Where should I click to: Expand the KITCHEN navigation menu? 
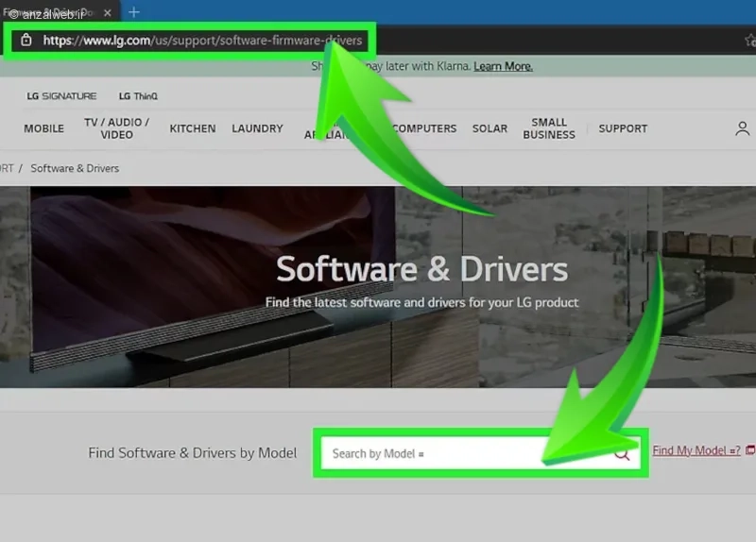pos(193,128)
